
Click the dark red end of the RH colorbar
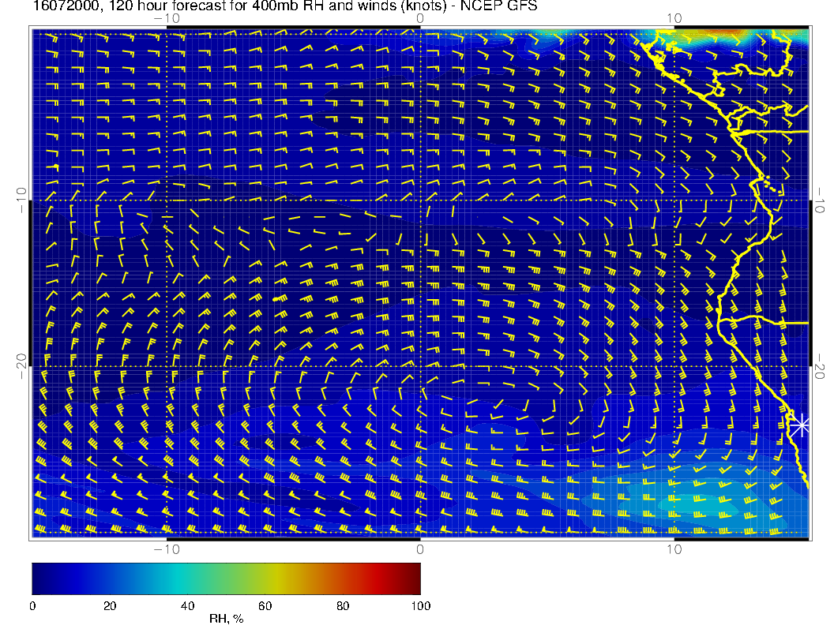tap(412, 578)
